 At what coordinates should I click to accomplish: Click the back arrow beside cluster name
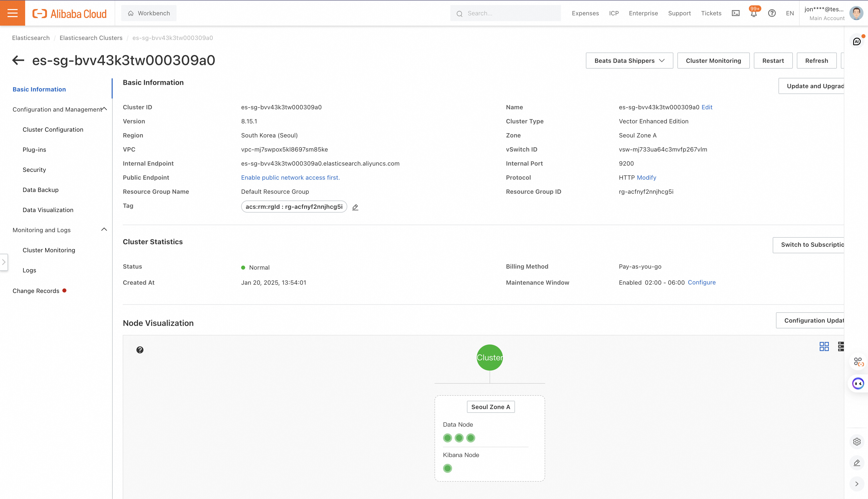pos(18,60)
